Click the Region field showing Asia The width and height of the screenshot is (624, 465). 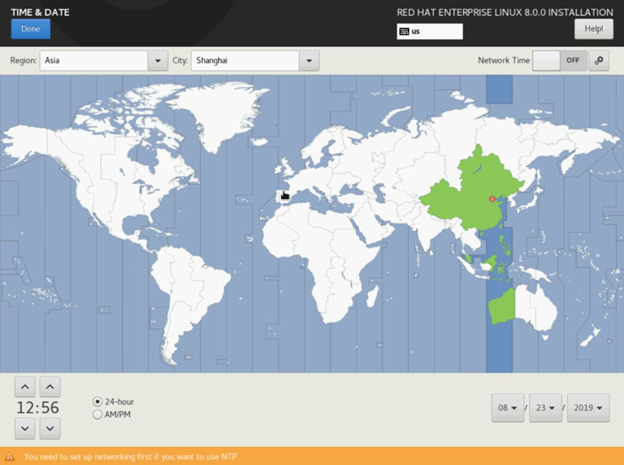tap(94, 61)
